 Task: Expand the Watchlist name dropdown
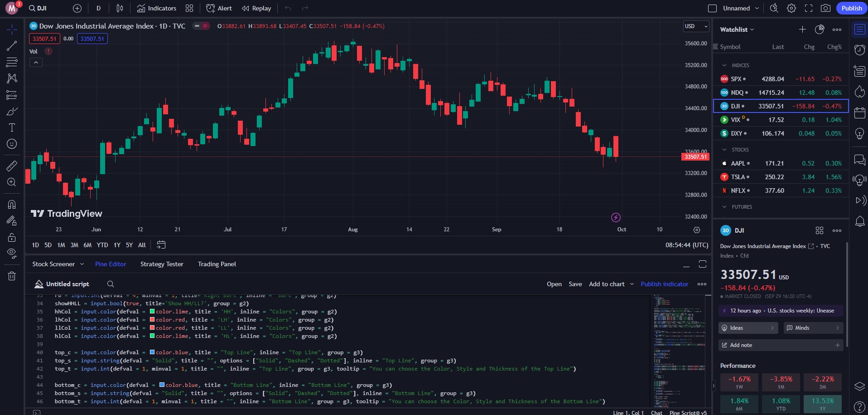737,29
